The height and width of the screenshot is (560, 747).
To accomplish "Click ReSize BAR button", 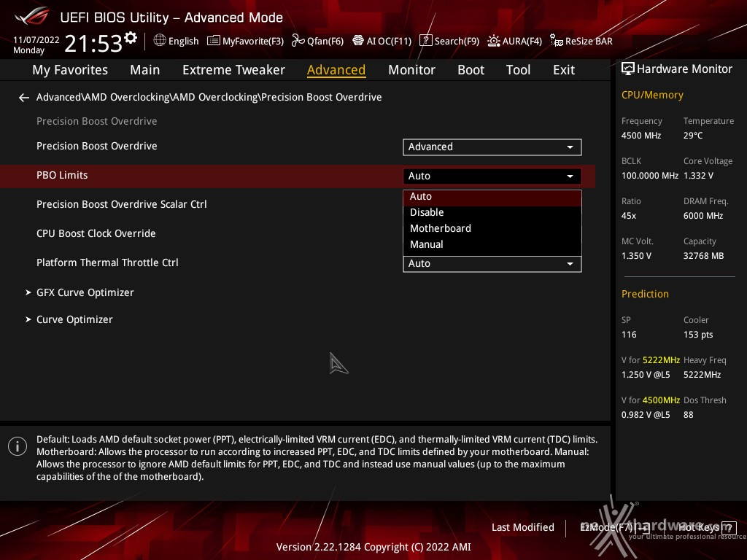I will tap(581, 41).
